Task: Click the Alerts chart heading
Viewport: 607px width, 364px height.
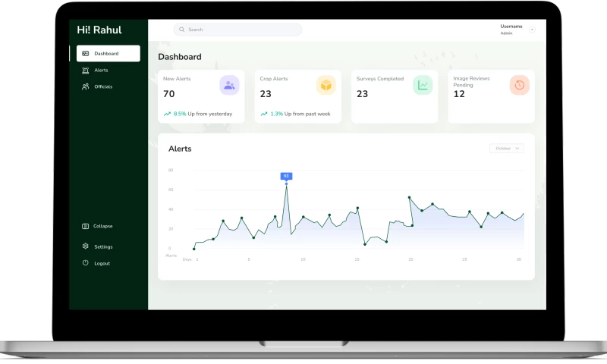Action: click(x=180, y=149)
